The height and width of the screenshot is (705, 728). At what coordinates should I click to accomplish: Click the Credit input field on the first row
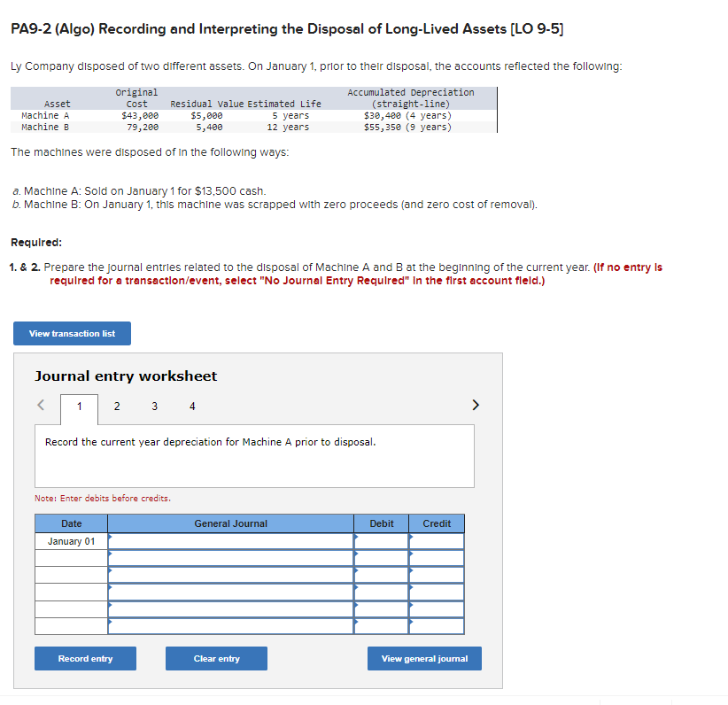coord(437,540)
